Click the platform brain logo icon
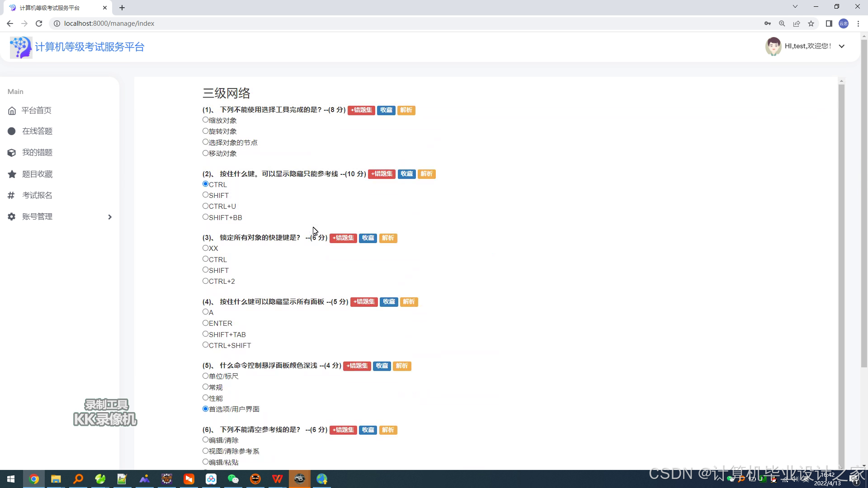This screenshot has width=868, height=488. [x=21, y=47]
